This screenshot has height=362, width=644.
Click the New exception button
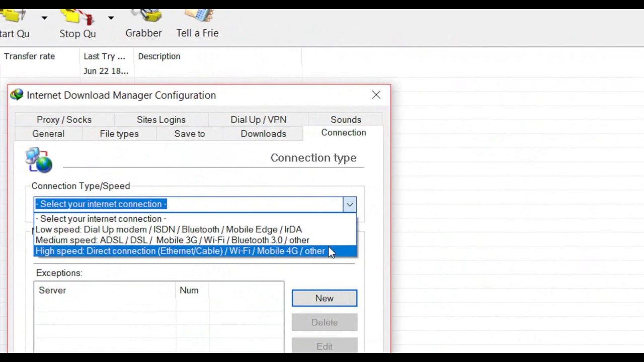tap(325, 298)
